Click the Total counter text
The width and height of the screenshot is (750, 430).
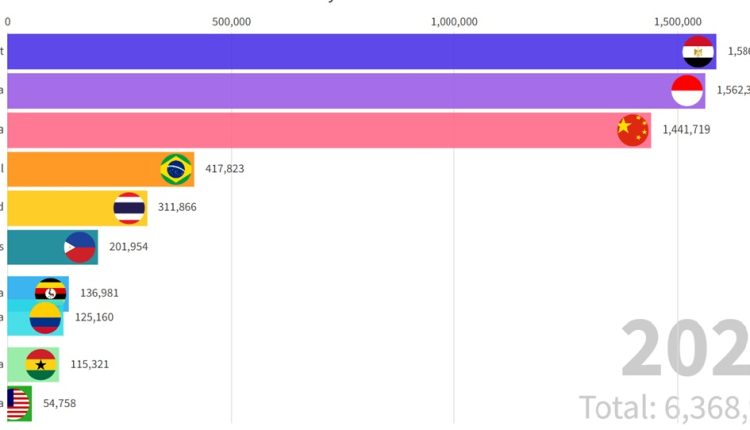[664, 407]
